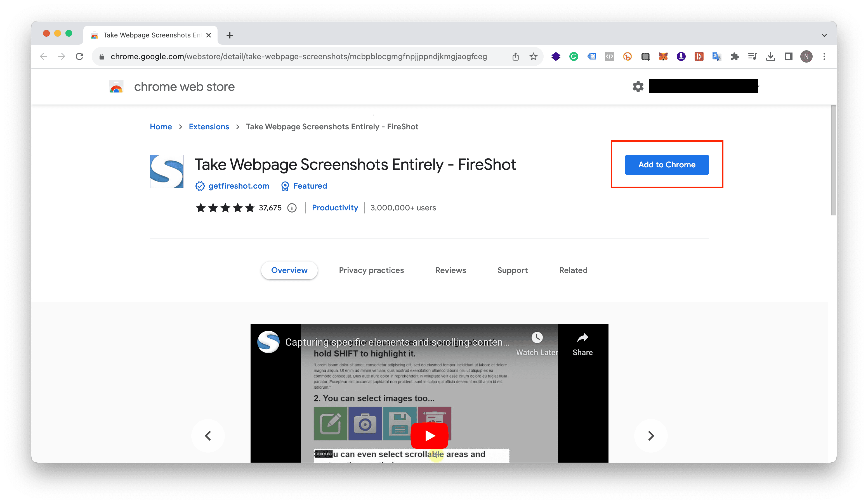This screenshot has width=868, height=504.
Task: Click the share page icon
Action: click(515, 56)
